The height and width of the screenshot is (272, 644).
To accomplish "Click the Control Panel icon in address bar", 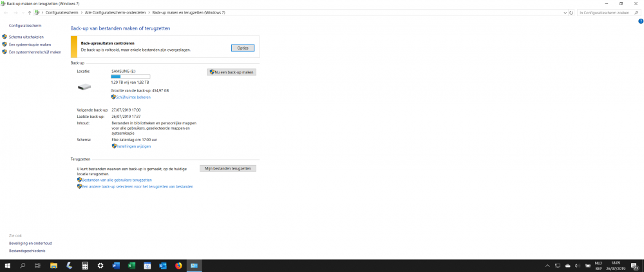I will 37,13.
